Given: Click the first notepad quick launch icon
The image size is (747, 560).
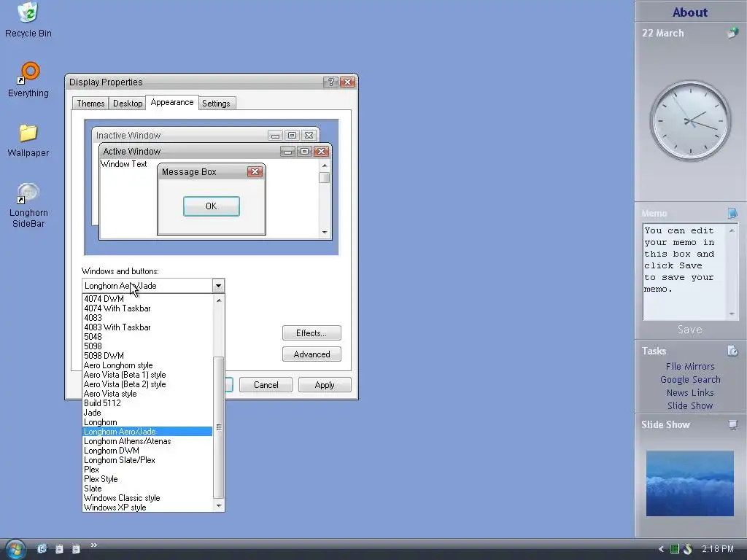Looking at the screenshot, I should 59,549.
